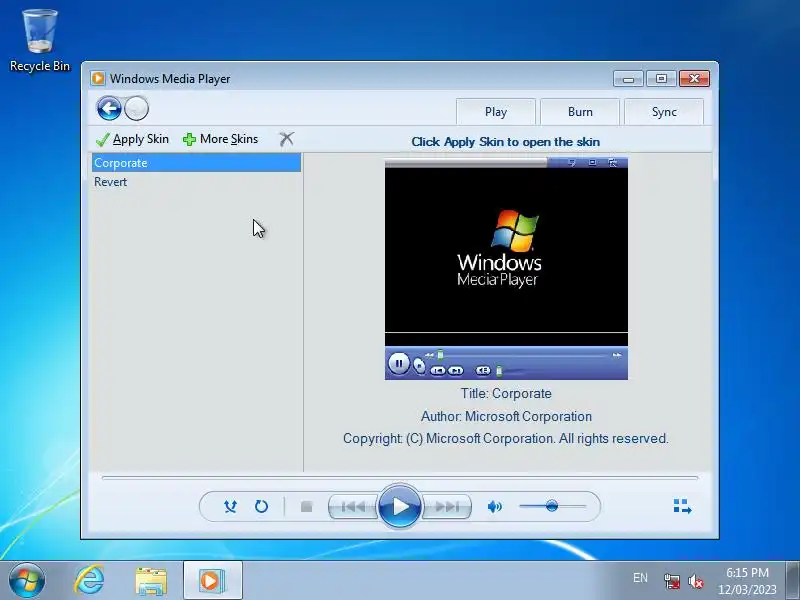The image size is (800, 600).
Task: Open the Recycle Bin
Action: pyautogui.click(x=40, y=41)
